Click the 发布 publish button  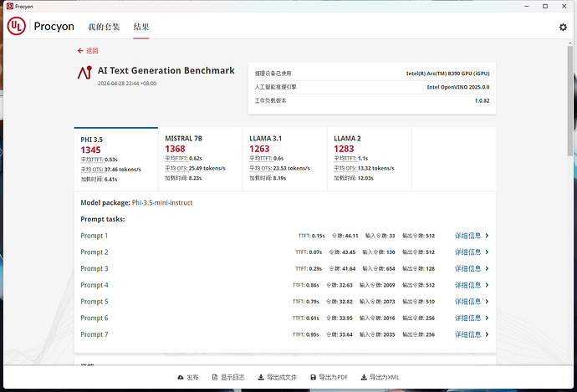click(x=188, y=377)
